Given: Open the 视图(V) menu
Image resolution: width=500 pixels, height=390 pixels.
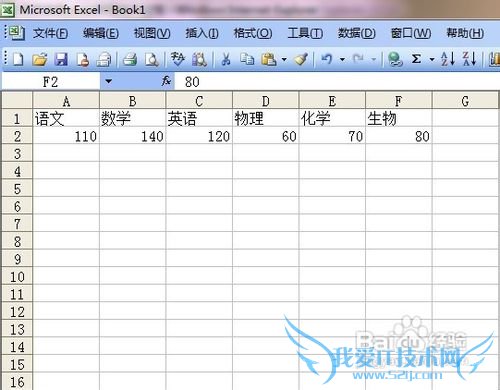Looking at the screenshot, I should pos(152,33).
